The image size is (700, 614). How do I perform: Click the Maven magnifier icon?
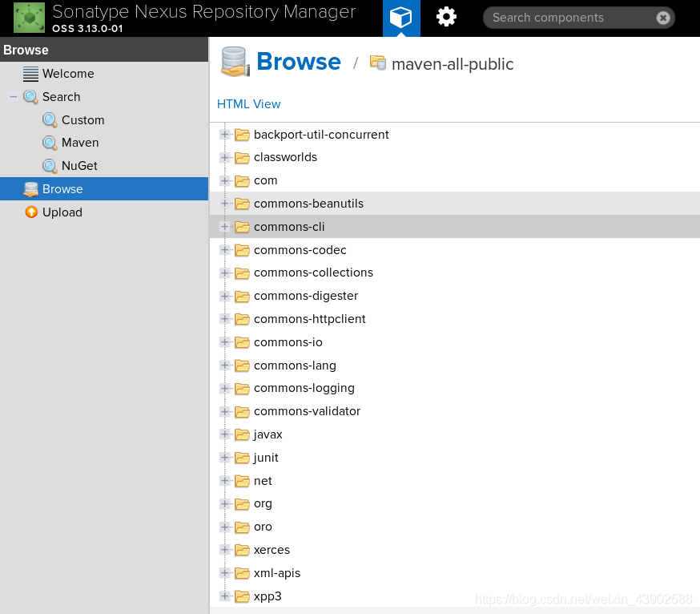coord(50,143)
